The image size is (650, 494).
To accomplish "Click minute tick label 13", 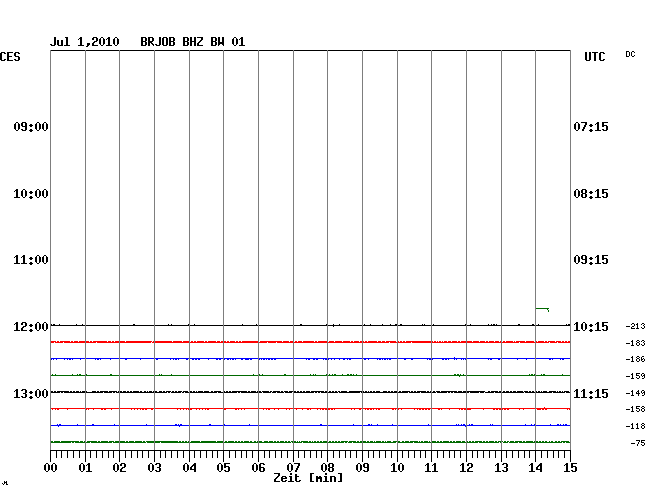I will [x=501, y=468].
